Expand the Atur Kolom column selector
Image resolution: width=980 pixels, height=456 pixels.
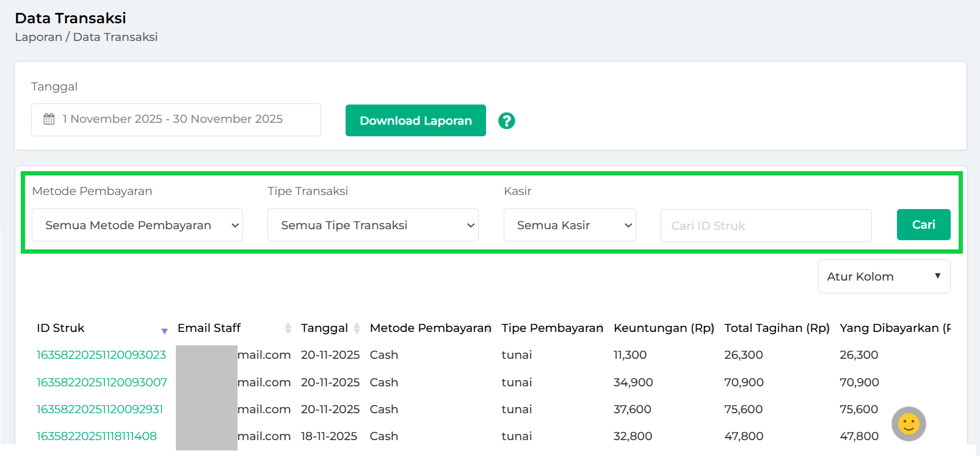click(x=884, y=277)
